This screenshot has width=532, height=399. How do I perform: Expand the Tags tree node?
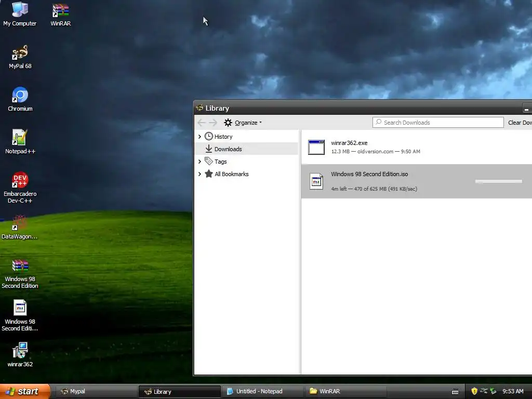[x=199, y=162]
